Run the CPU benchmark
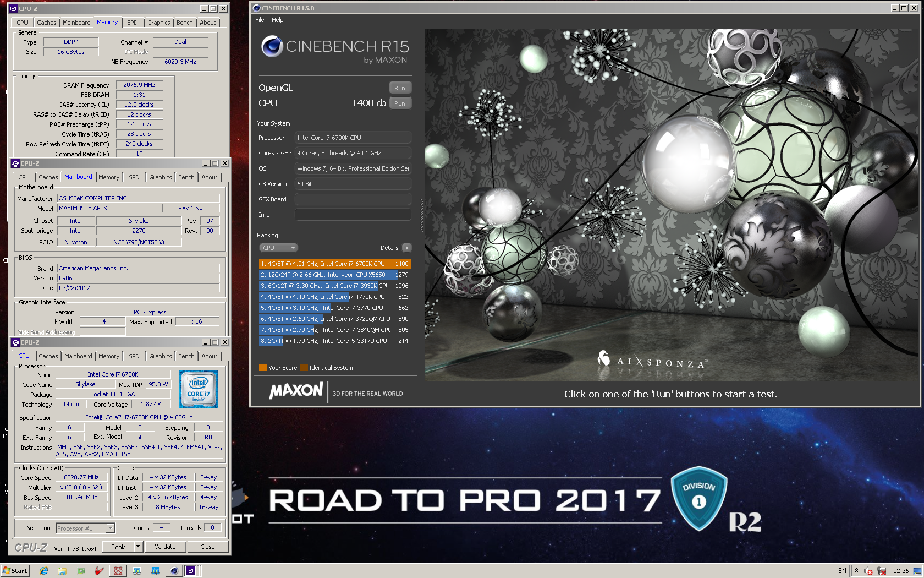The image size is (924, 578). pyautogui.click(x=400, y=103)
